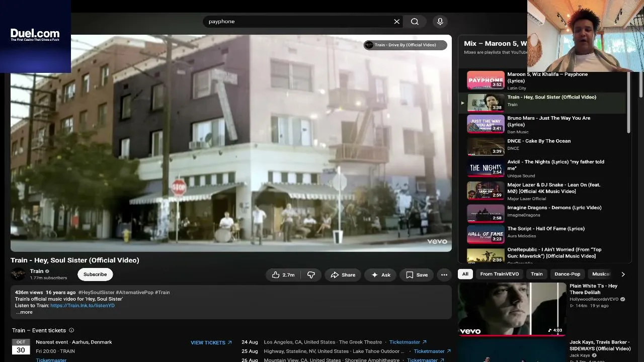Click the main video player
644x362 pixels.
coord(231,143)
